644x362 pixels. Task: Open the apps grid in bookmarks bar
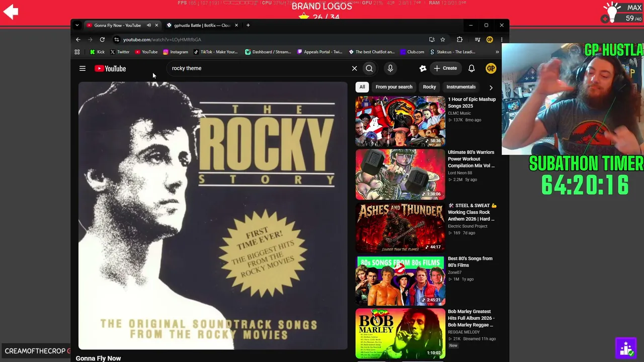(77, 52)
